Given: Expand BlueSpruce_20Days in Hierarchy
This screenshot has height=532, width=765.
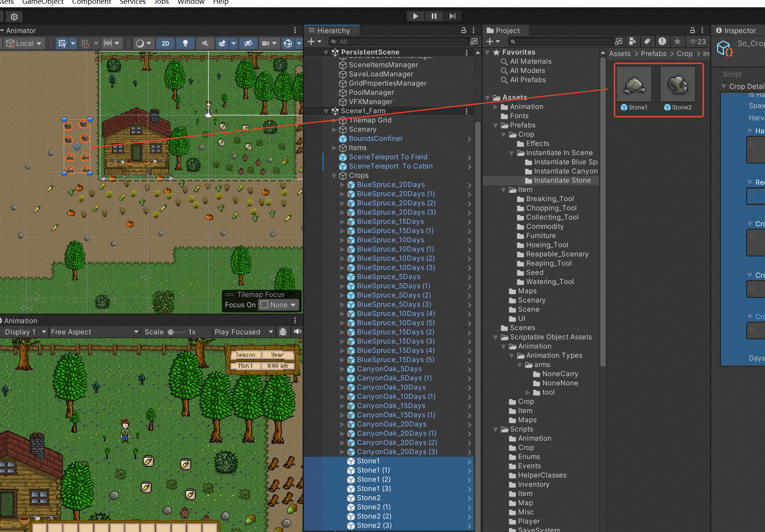Looking at the screenshot, I should pyautogui.click(x=342, y=185).
